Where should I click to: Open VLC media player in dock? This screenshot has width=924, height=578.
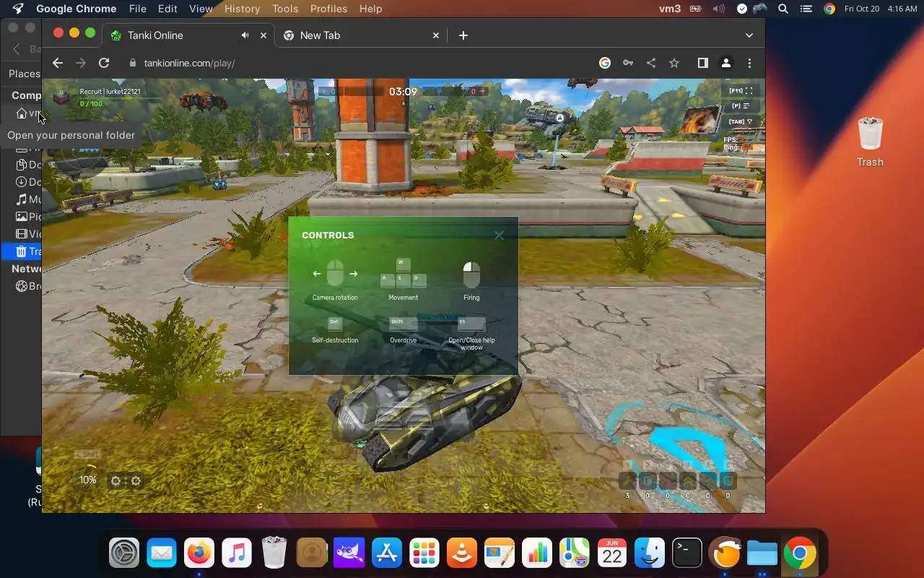[462, 554]
